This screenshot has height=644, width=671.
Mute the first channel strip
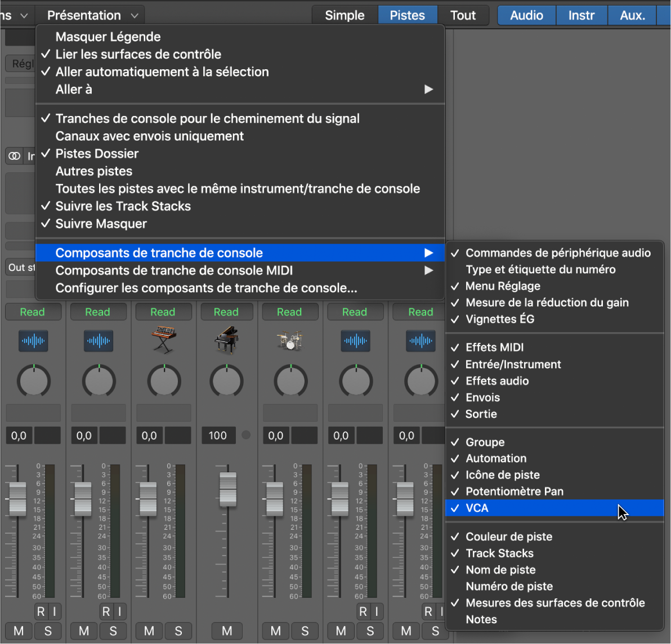19,630
